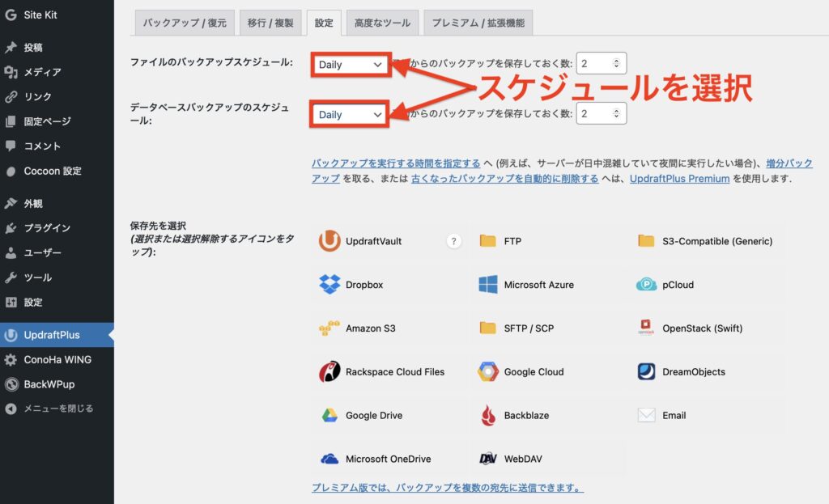Adjust the database backup retention count stepper

click(616, 114)
